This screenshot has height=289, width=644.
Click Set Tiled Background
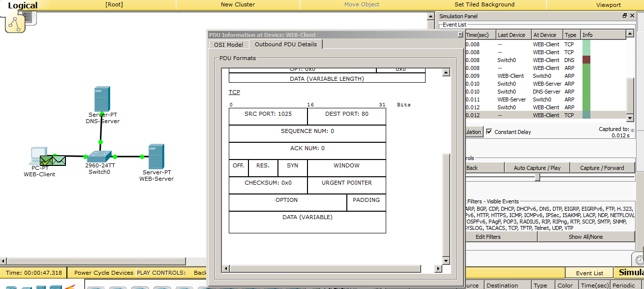[484, 4]
